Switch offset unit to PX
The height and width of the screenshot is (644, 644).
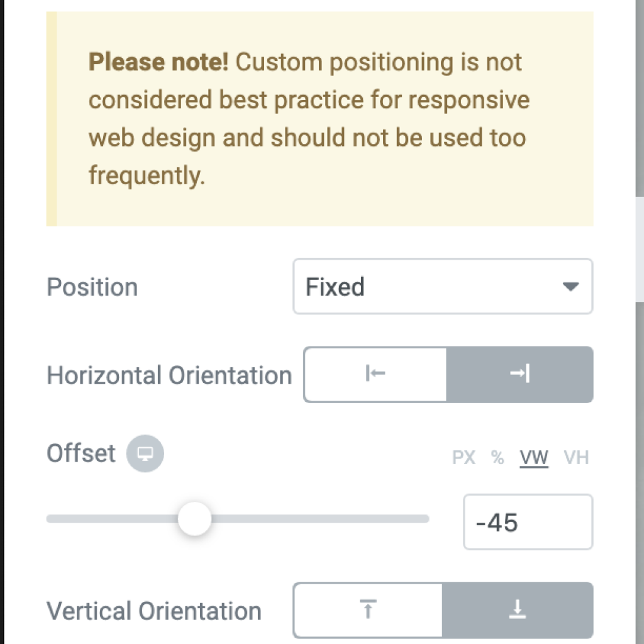coord(464,457)
